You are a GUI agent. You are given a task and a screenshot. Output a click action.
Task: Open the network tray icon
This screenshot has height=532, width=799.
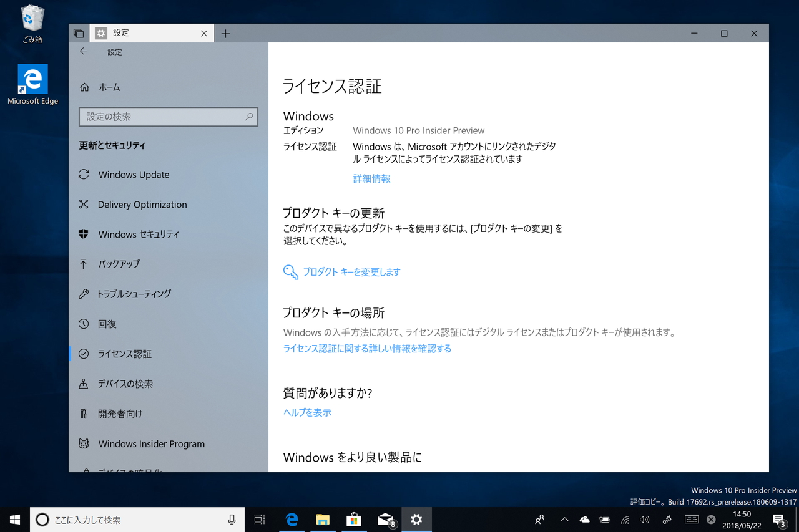point(625,520)
